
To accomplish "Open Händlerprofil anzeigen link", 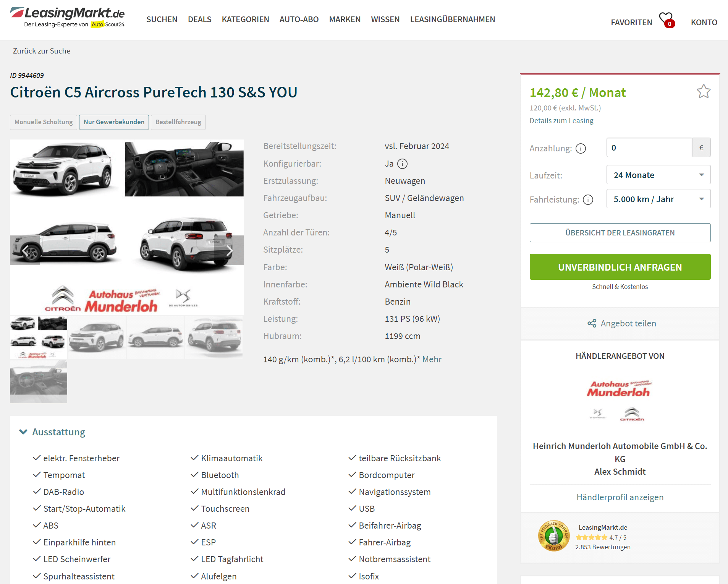I will (620, 497).
